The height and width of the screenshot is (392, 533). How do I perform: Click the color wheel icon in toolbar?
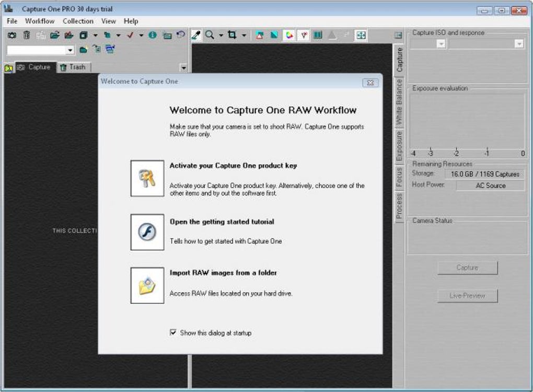(289, 35)
